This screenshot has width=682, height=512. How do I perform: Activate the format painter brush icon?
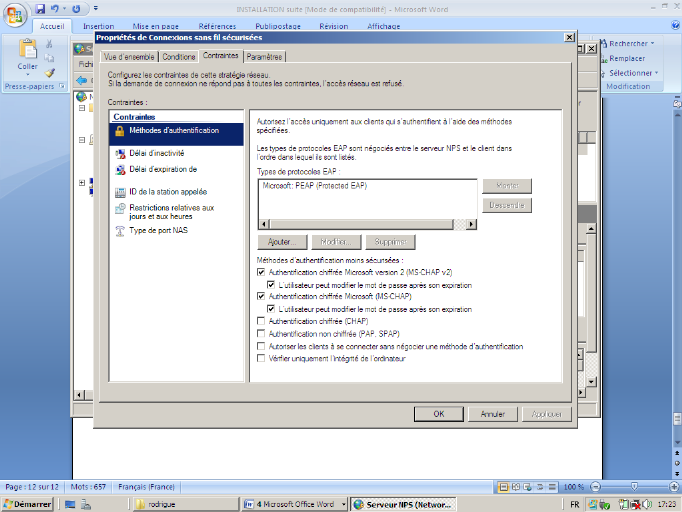pos(50,73)
